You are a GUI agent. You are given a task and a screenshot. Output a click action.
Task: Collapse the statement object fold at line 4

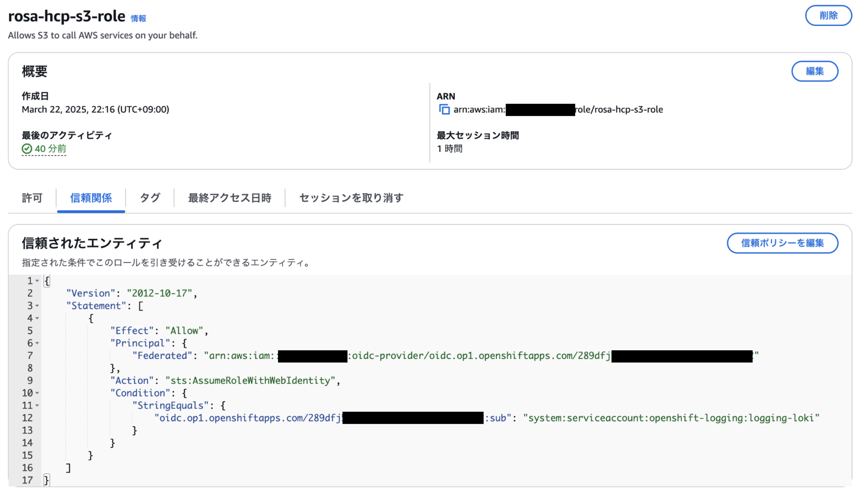pos(37,318)
